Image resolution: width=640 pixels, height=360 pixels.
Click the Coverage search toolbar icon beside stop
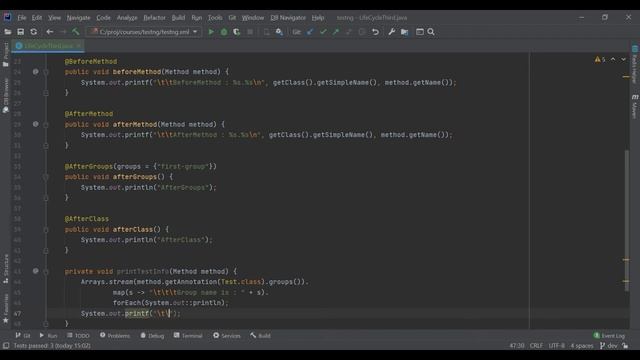[279, 32]
